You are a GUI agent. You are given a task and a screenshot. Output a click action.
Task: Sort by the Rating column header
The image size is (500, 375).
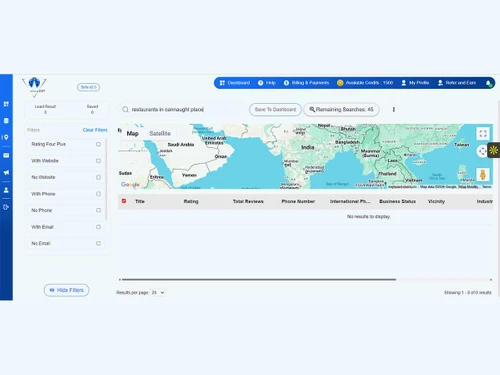click(191, 201)
